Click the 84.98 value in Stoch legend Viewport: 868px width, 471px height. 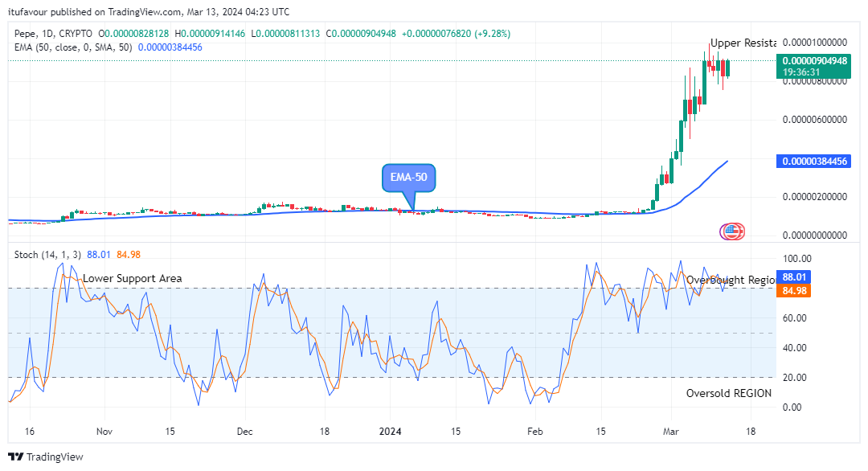pos(129,255)
